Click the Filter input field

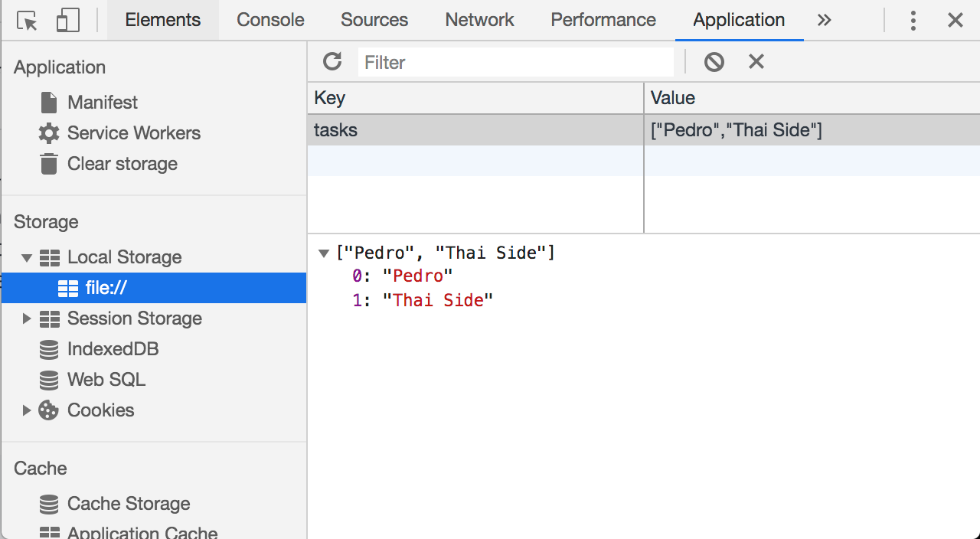pyautogui.click(x=515, y=62)
